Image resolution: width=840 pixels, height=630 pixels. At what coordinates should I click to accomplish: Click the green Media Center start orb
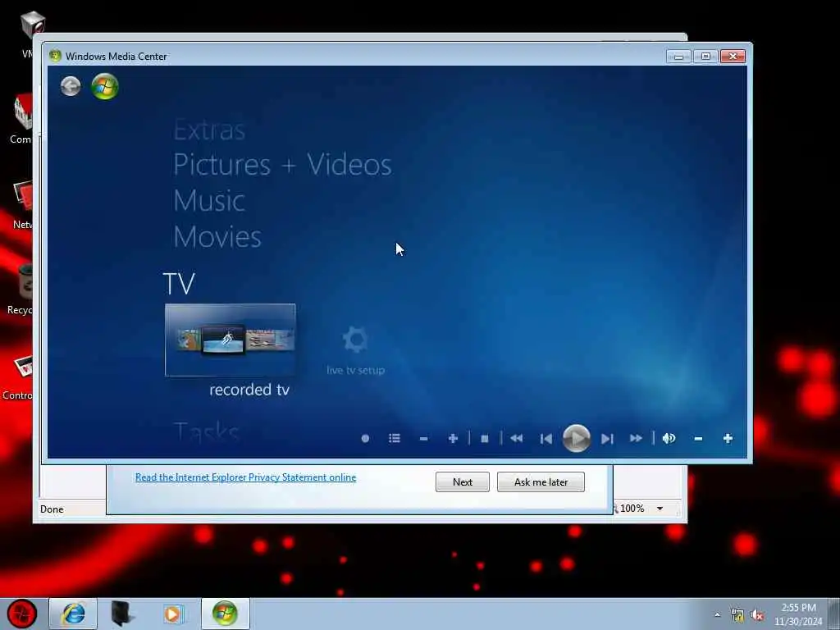click(x=104, y=86)
